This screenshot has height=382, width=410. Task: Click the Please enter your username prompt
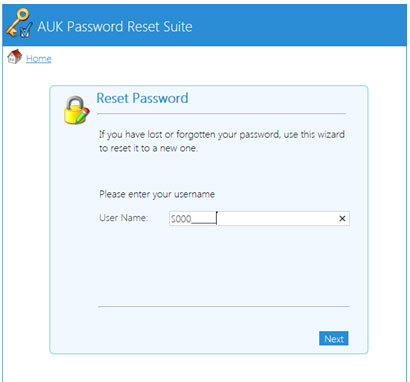pos(157,194)
